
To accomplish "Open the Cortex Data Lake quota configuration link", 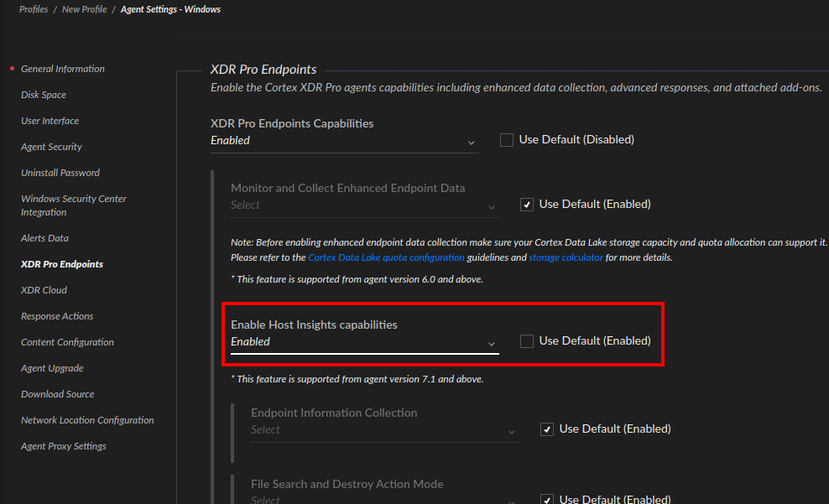I will (x=386, y=258).
